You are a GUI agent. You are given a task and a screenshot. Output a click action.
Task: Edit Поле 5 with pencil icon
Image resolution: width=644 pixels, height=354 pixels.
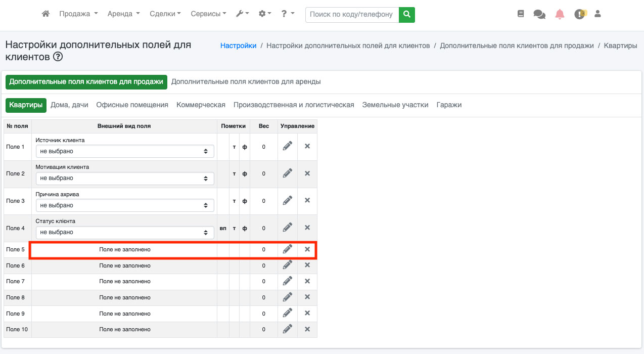[x=288, y=249]
